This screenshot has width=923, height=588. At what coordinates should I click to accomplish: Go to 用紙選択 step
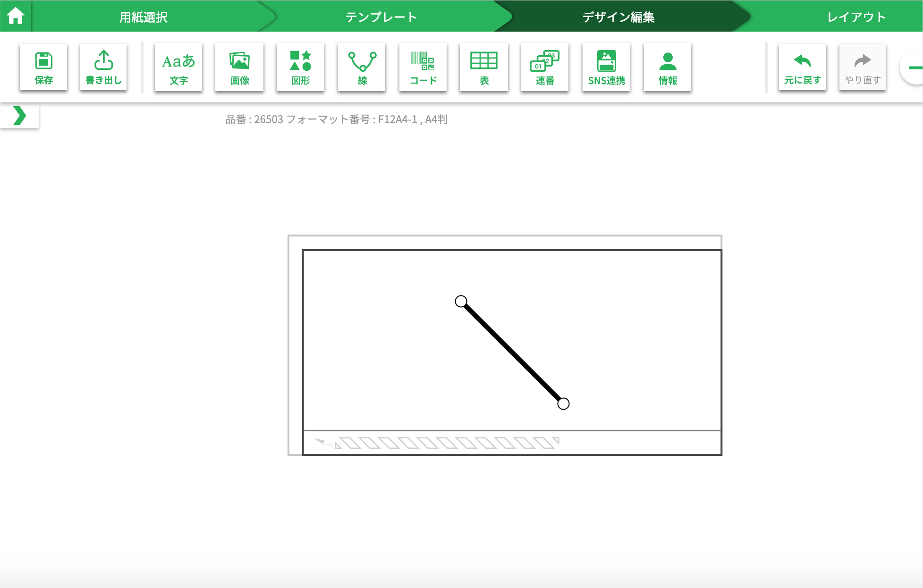pos(143,17)
